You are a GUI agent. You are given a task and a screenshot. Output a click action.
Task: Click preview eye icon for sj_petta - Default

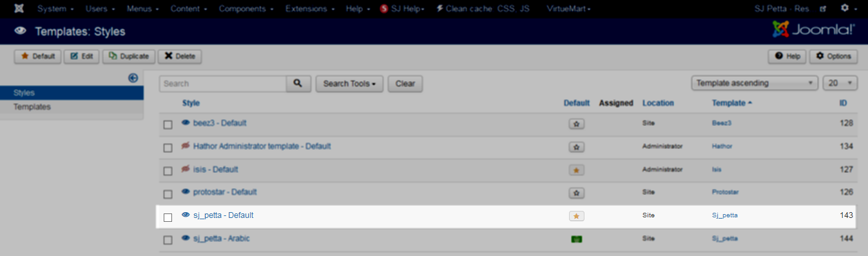(x=186, y=215)
